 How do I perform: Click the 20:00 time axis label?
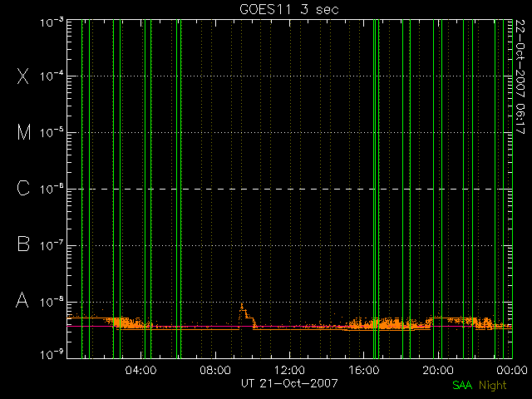coord(438,370)
